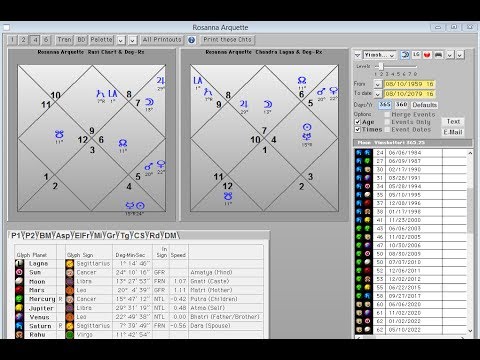This screenshot has width=480, height=360.
Task: Click the Palette button
Action: pos(102,40)
